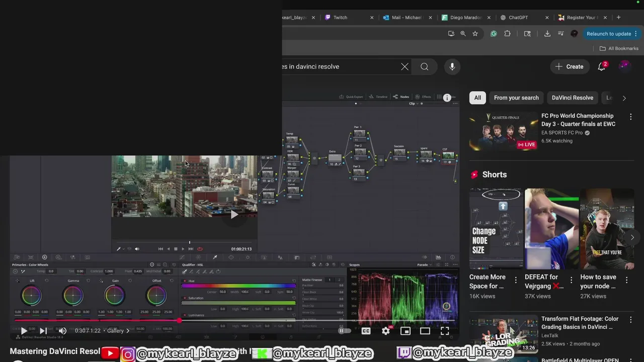The image size is (644, 362).
Task: Open options for How to save short
Action: click(627, 280)
